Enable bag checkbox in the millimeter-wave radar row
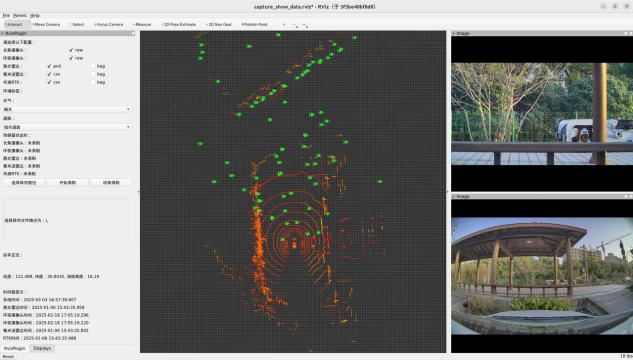The width and height of the screenshot is (633, 360). click(93, 74)
